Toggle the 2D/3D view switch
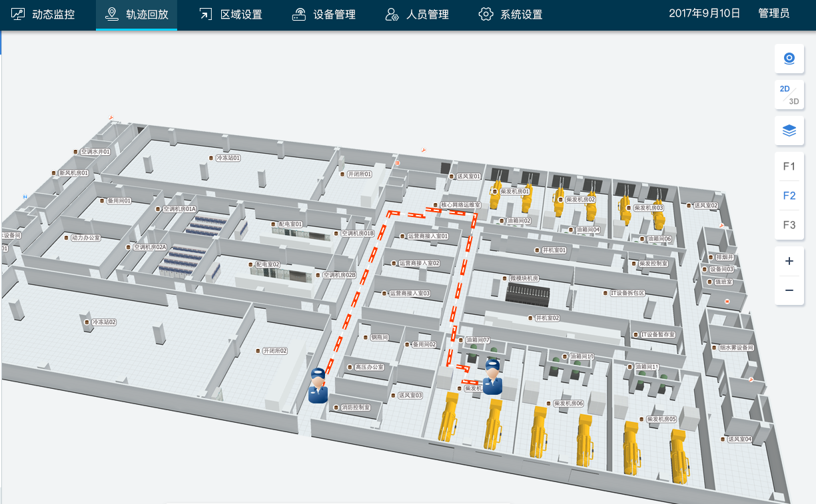Screen dimensions: 816x504 pyautogui.click(x=789, y=95)
